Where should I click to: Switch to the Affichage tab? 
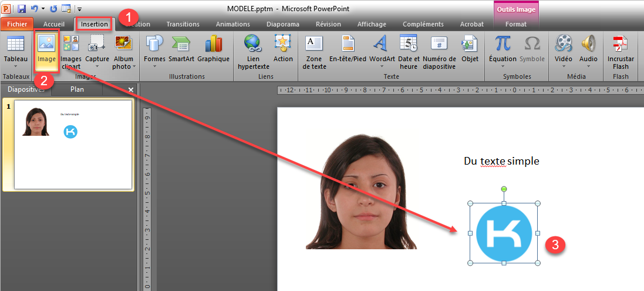pos(372,24)
